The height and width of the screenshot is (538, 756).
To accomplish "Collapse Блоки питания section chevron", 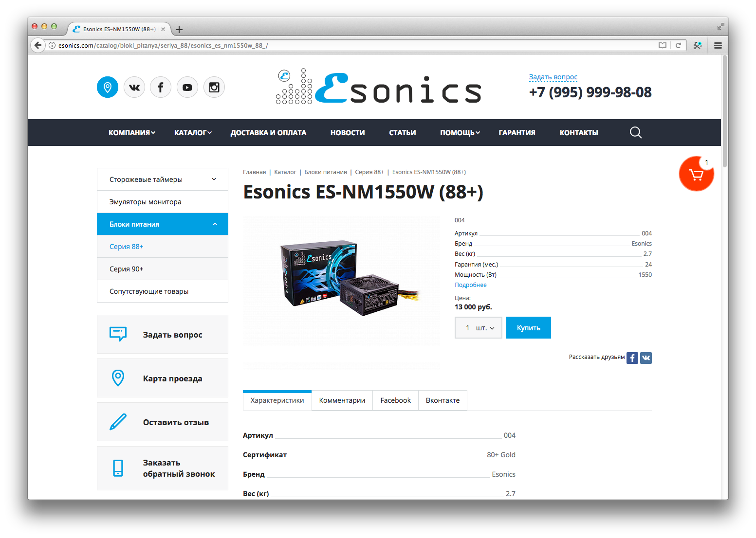I will pos(215,224).
